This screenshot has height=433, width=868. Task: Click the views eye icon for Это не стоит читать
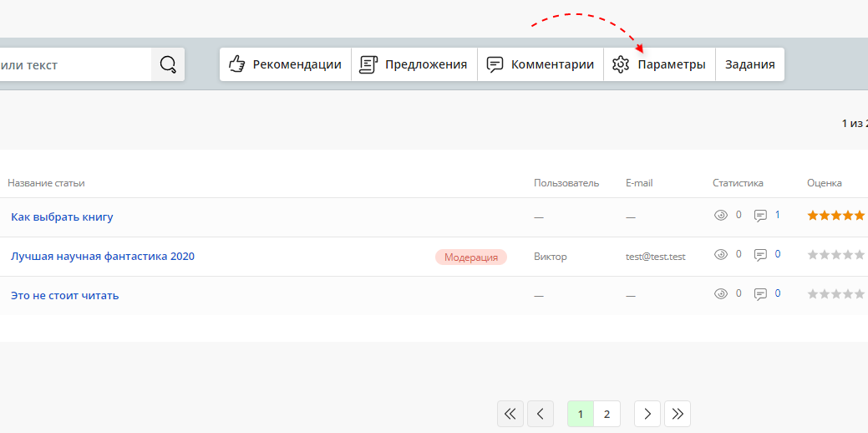[x=721, y=294]
